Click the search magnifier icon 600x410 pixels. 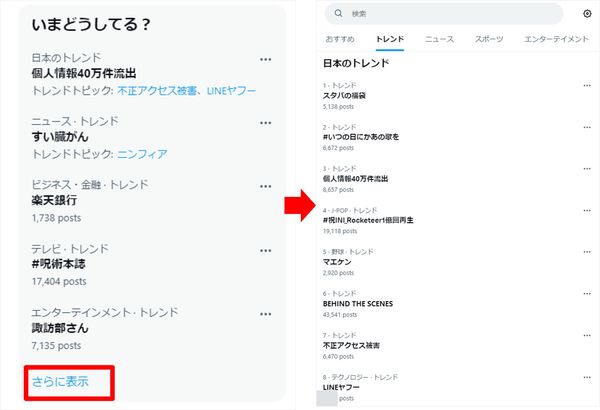click(x=338, y=13)
